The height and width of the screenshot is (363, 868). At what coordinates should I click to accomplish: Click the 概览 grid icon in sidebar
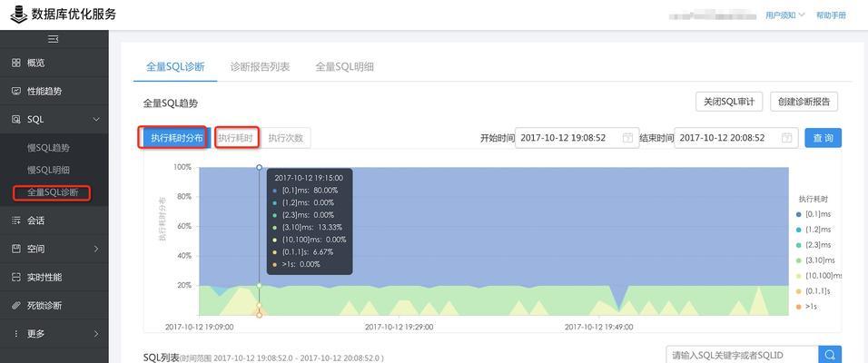(x=16, y=63)
